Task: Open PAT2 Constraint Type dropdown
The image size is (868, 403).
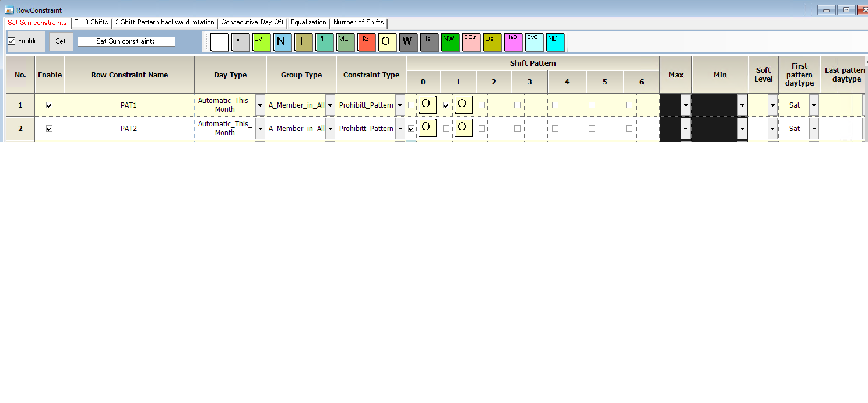Action: click(400, 129)
